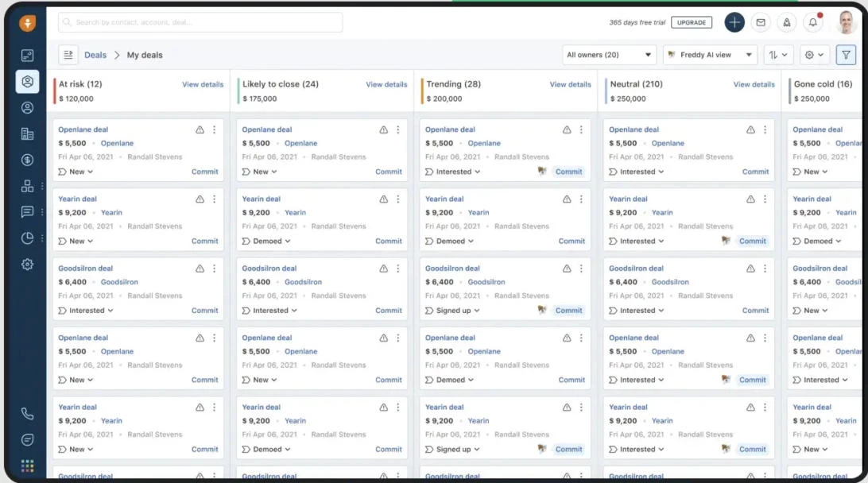Go to Deals breadcrumb

tap(95, 55)
